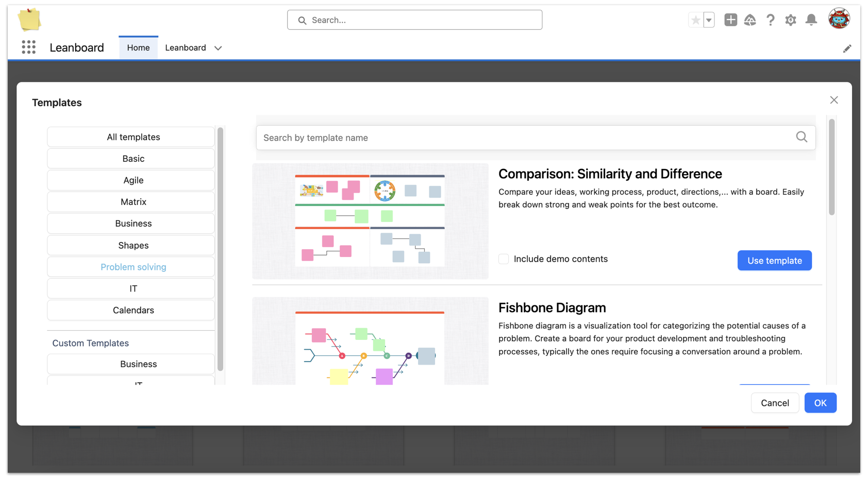
Task: Click the Search by template name field
Action: click(x=526, y=138)
